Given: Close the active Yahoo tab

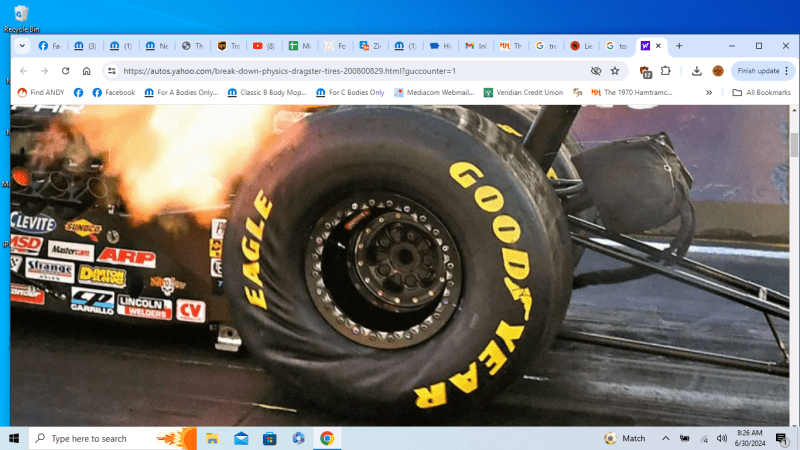Looking at the screenshot, I should pos(658,46).
